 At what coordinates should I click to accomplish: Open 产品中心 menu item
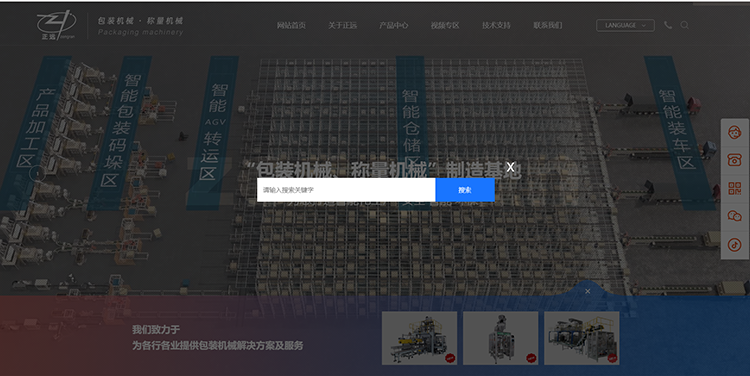click(394, 25)
